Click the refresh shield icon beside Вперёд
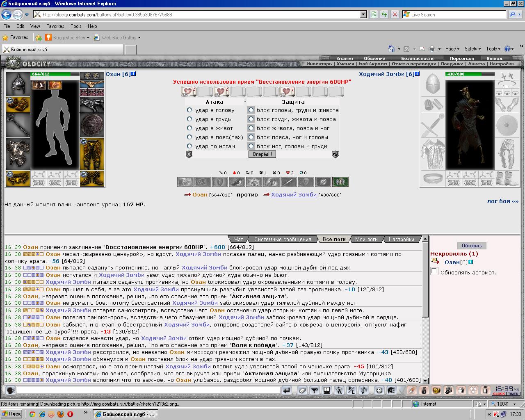The image size is (525, 420). (x=335, y=154)
